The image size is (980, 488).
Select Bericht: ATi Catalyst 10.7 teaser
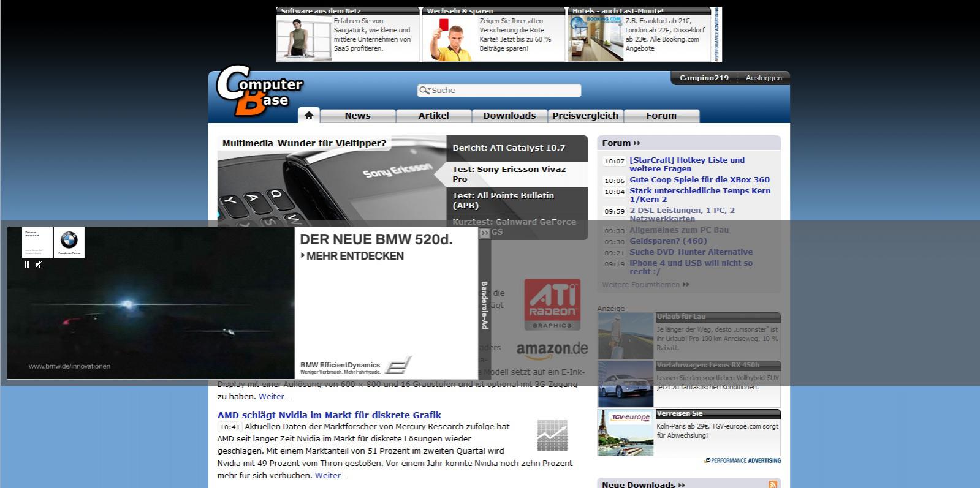pyautogui.click(x=517, y=148)
